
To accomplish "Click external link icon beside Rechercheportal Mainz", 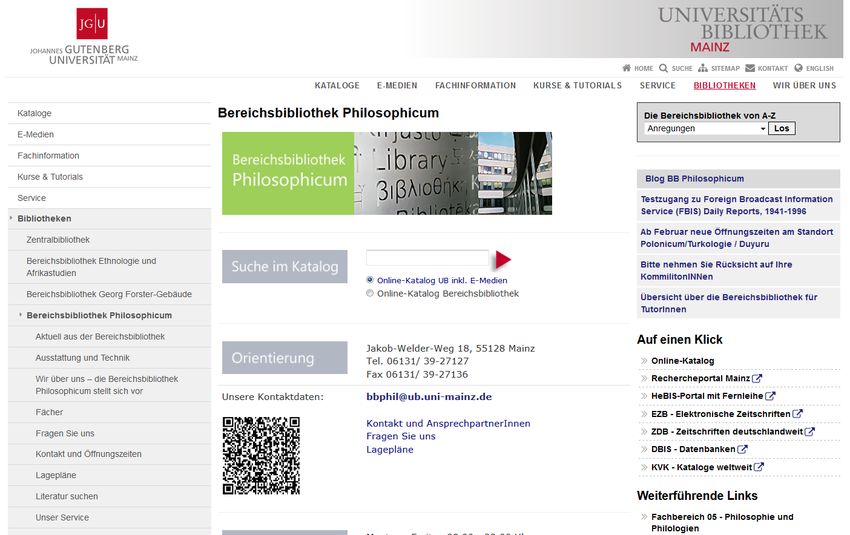I will coord(757,378).
